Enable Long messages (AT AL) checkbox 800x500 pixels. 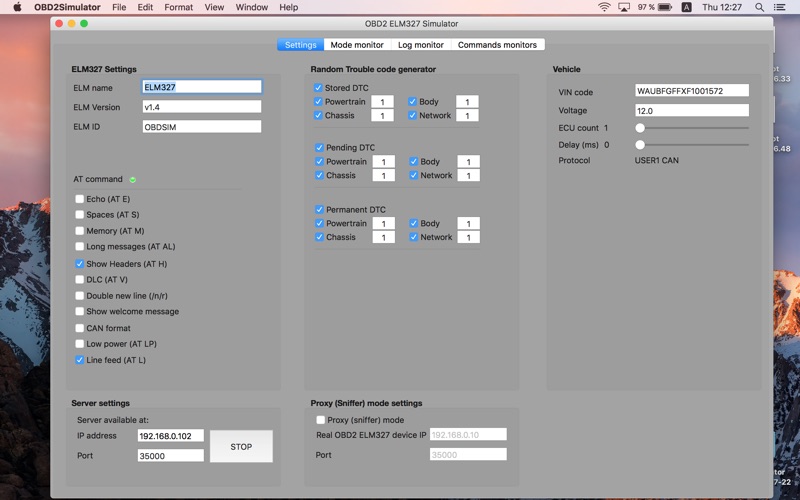(80, 246)
